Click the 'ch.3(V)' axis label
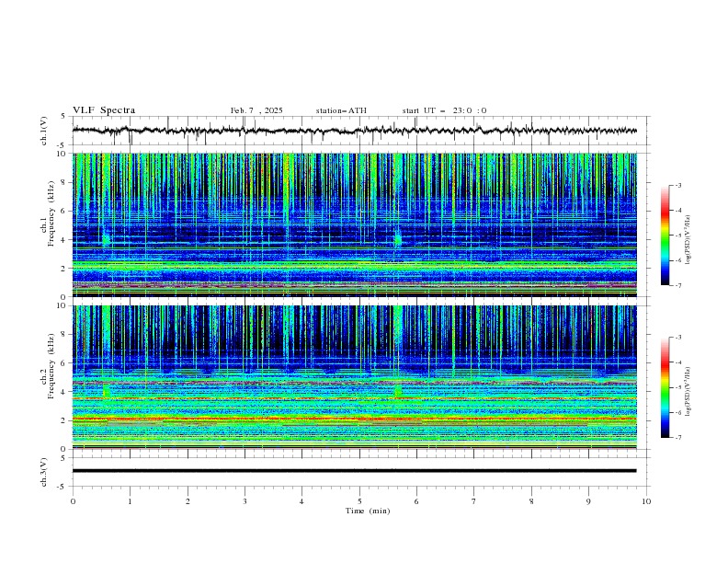 point(44,472)
